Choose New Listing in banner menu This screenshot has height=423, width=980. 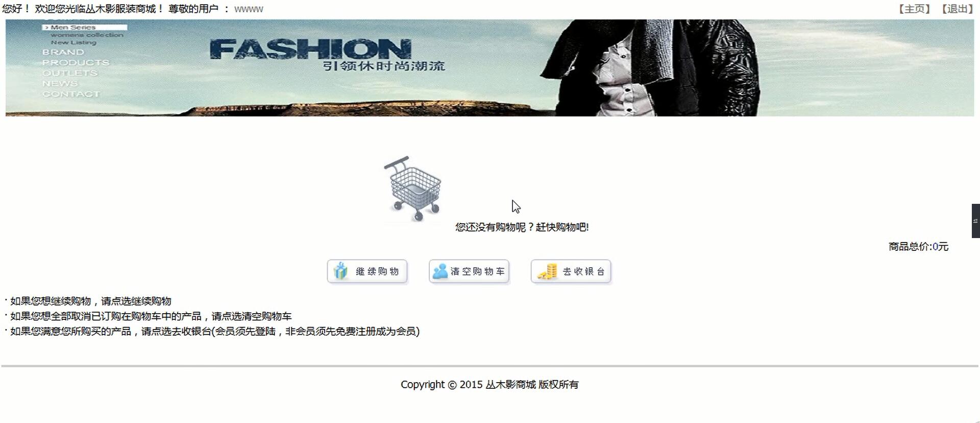coord(73,42)
